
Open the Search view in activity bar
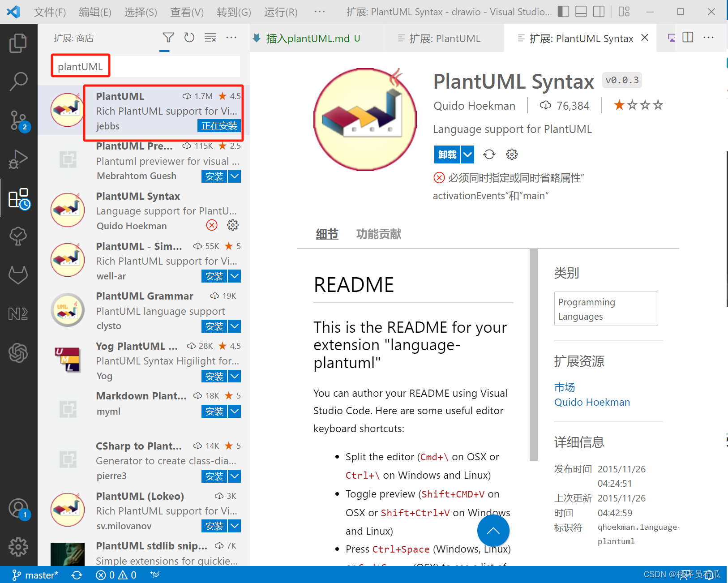point(18,81)
